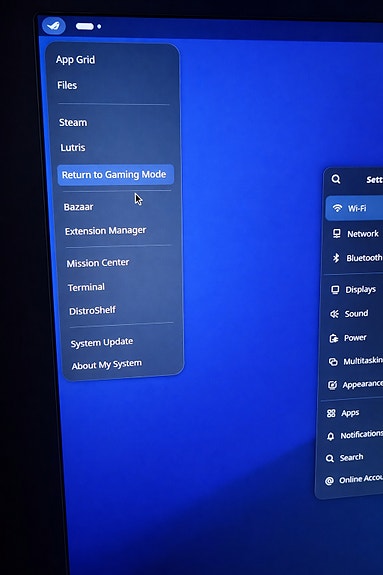
Task: Select Bluetooth label in Settings sidebar
Action: coord(364,258)
